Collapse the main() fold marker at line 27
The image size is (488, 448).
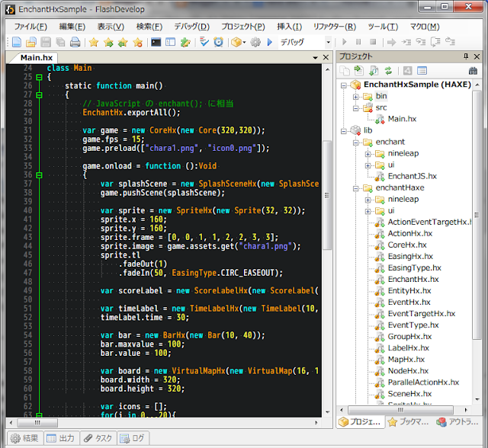(39, 94)
